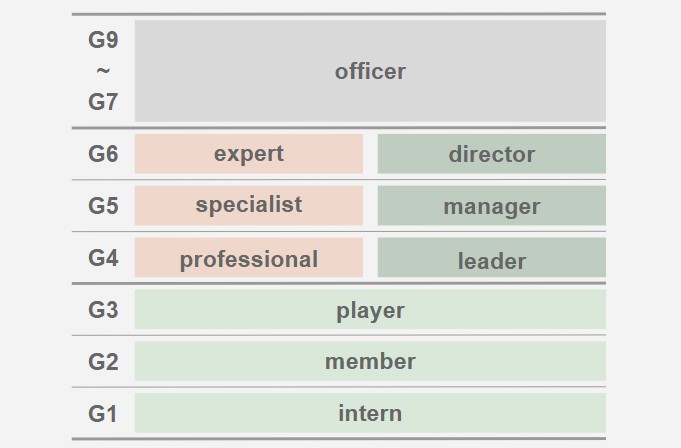The image size is (681, 448).
Task: Click the intern bar
Action: (370, 413)
